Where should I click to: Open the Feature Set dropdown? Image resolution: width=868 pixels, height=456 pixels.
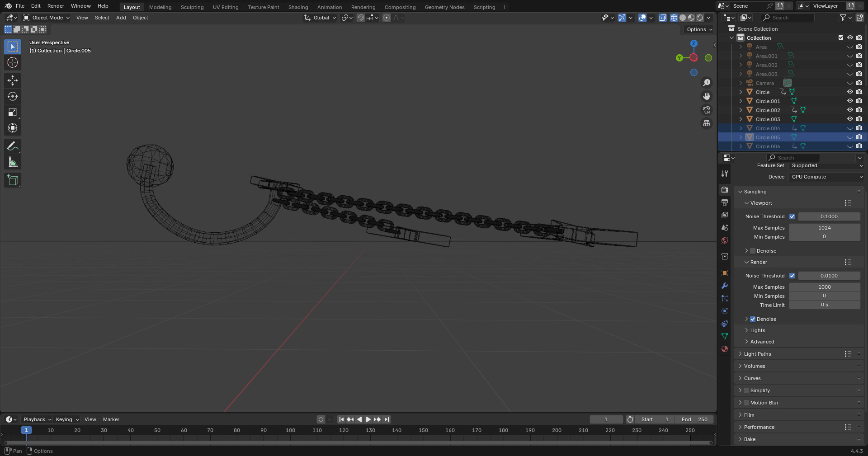click(826, 166)
